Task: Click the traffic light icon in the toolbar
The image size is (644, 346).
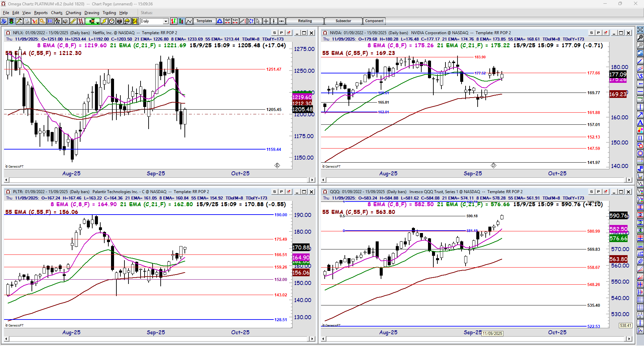Action: coord(11,21)
